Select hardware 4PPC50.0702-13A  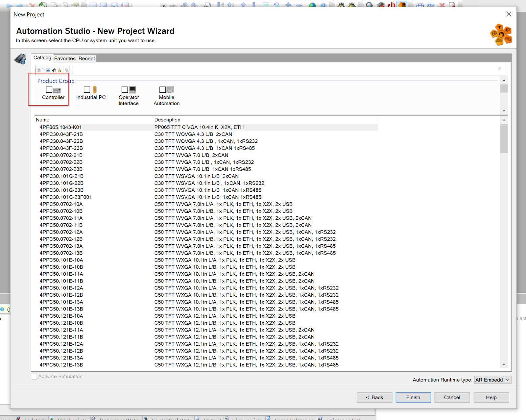[x=61, y=246]
